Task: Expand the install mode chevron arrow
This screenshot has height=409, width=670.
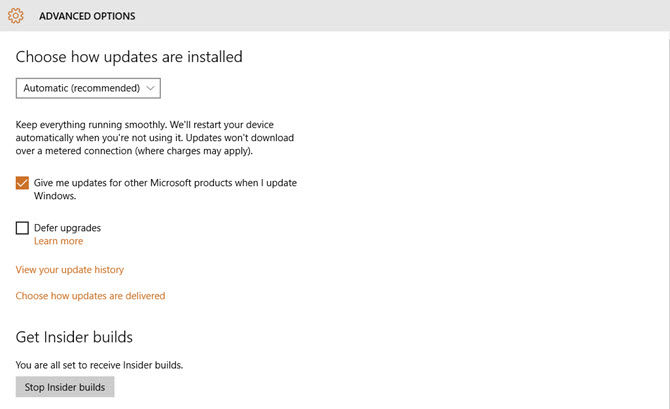Action: (150, 88)
